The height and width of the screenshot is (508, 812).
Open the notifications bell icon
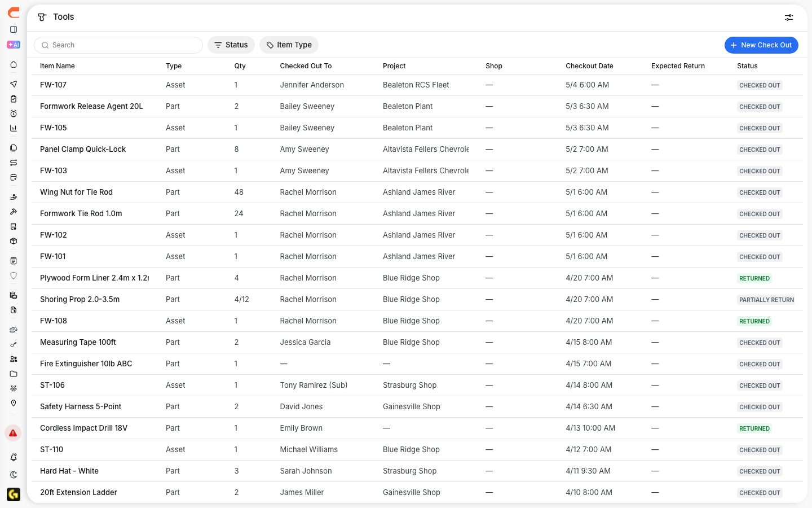pyautogui.click(x=14, y=457)
